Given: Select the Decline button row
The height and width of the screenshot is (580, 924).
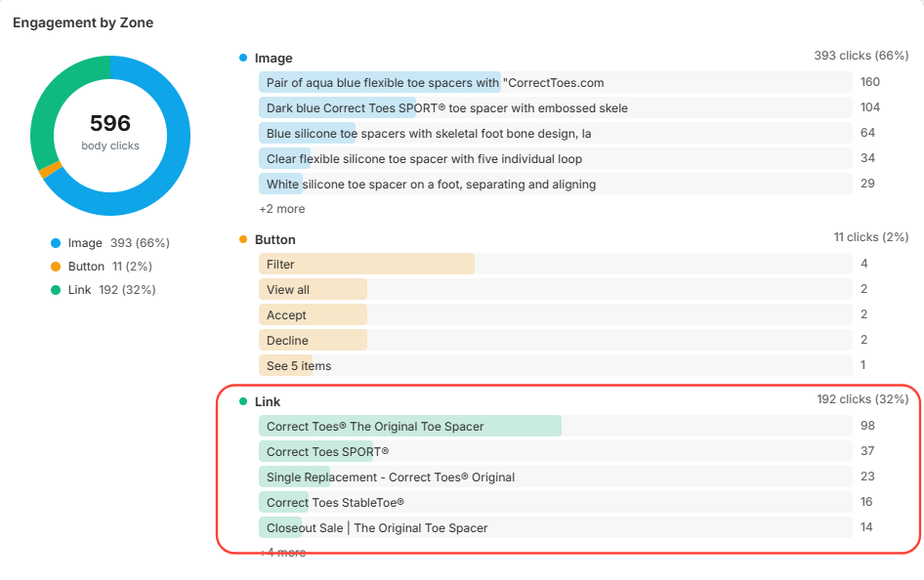Looking at the screenshot, I should (555, 340).
